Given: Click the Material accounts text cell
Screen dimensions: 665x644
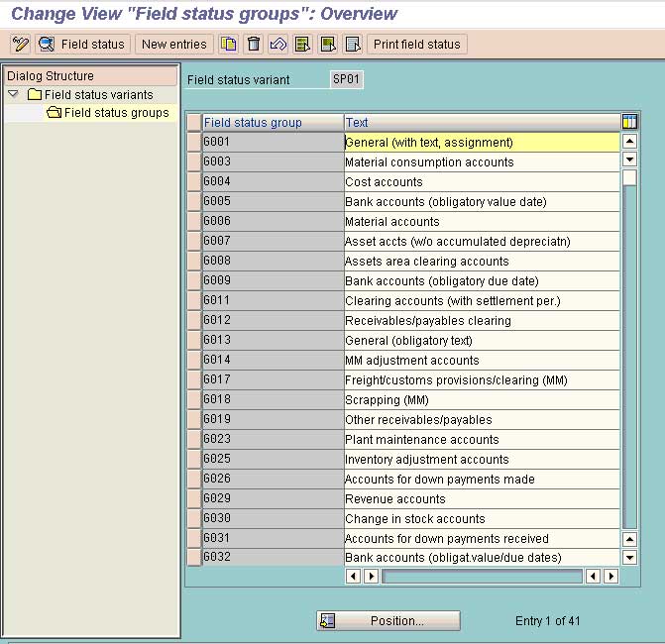Looking at the screenshot, I should 483,221.
